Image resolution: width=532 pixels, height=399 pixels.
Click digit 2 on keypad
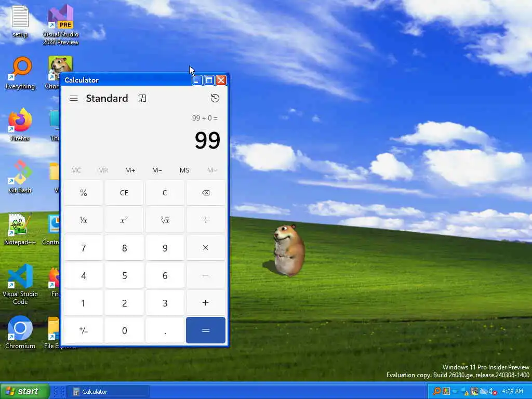point(124,303)
